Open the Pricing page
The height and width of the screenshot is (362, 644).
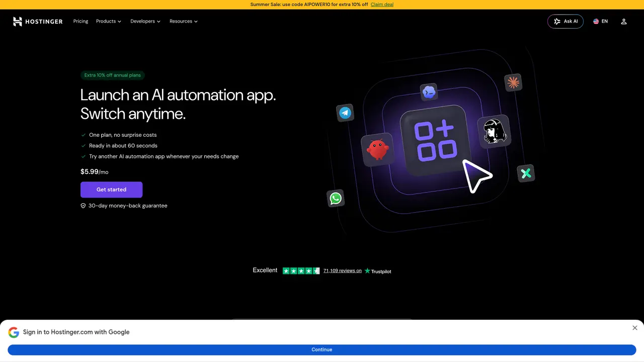80,21
